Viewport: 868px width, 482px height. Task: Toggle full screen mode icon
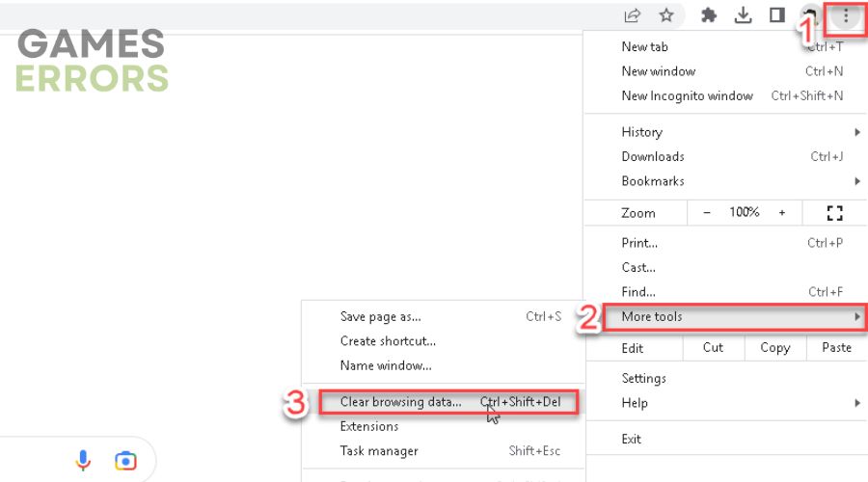pyautogui.click(x=835, y=212)
